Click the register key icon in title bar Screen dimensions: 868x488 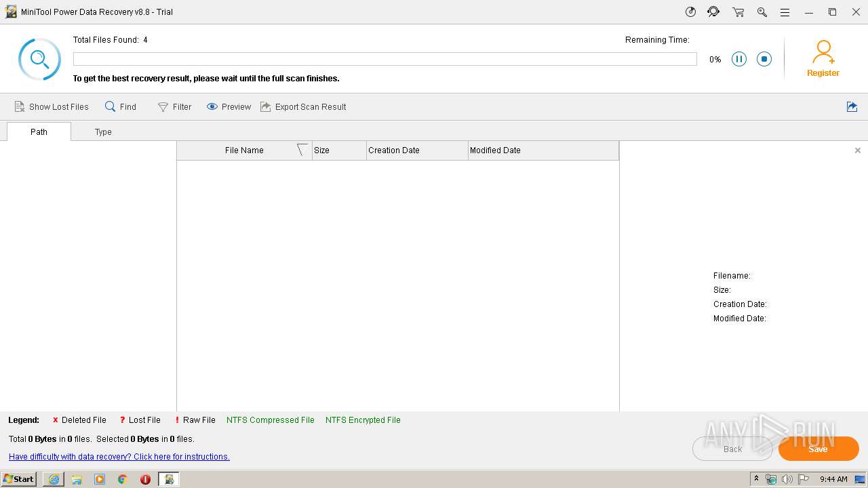pos(762,12)
